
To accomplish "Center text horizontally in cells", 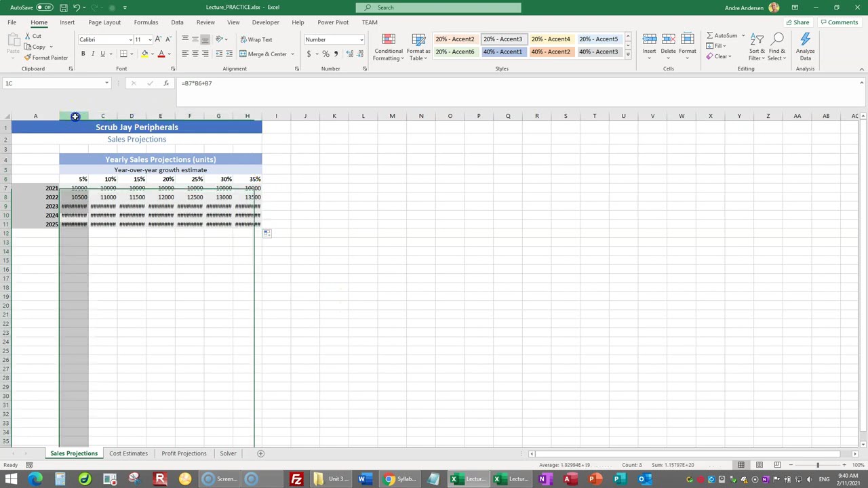I will point(195,54).
